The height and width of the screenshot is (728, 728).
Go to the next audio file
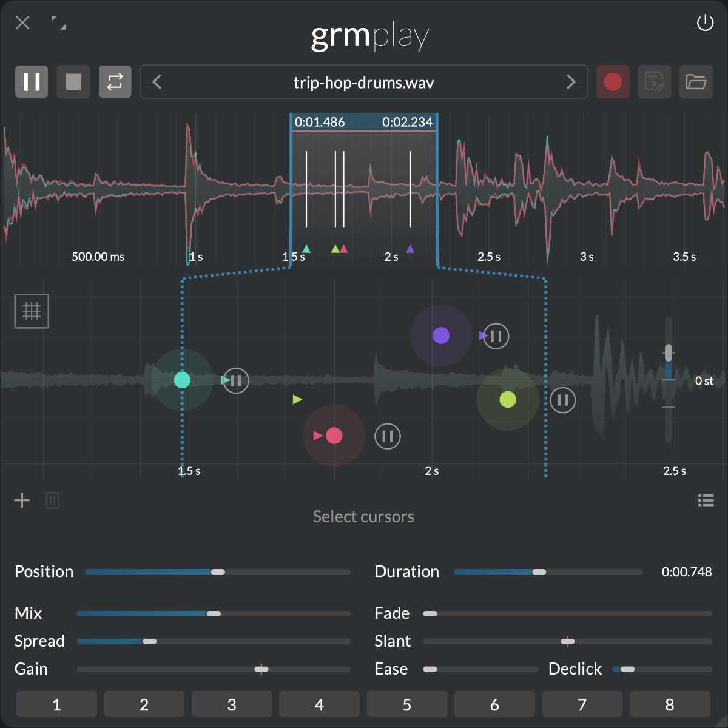(x=571, y=82)
